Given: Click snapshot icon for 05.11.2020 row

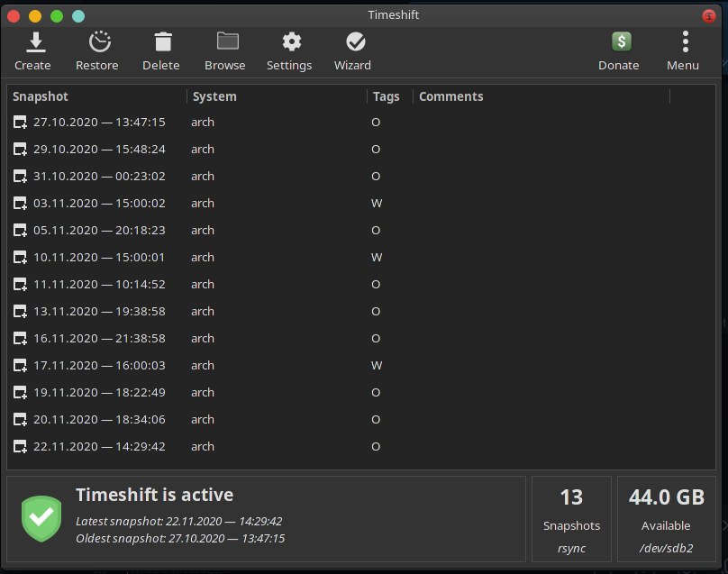Looking at the screenshot, I should click(x=20, y=231).
